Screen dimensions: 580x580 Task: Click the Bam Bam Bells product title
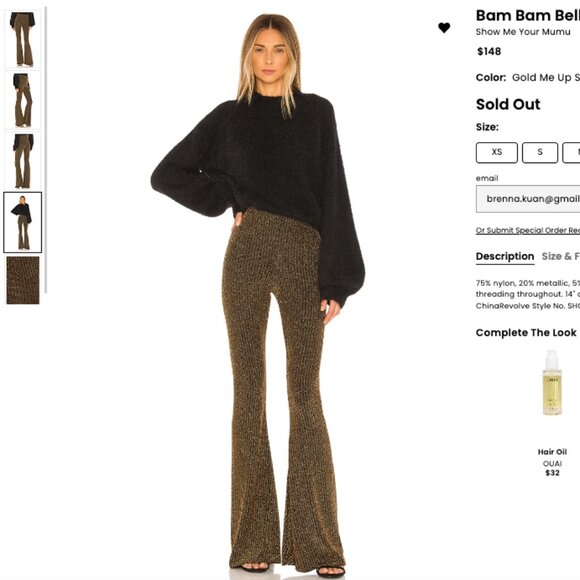click(x=528, y=16)
